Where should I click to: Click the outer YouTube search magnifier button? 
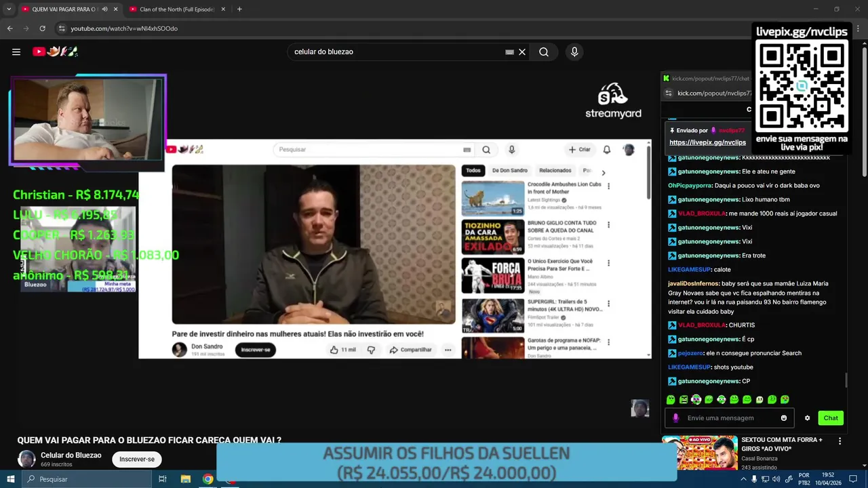point(544,52)
